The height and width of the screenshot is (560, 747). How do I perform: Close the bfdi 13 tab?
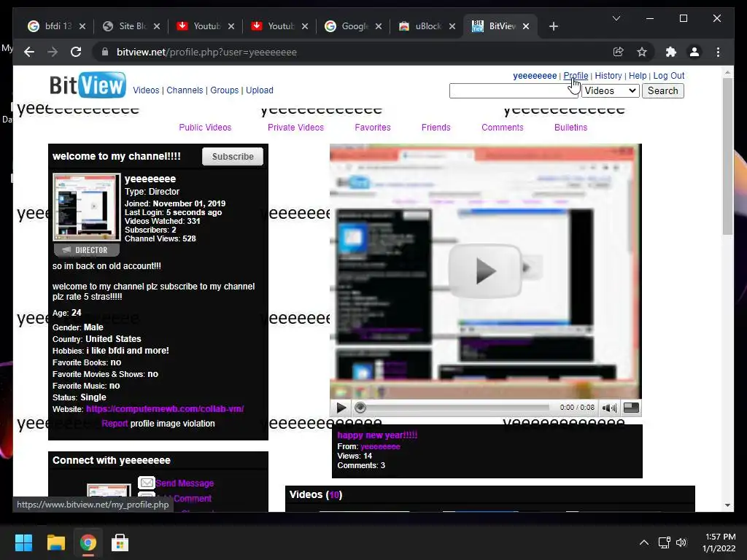coord(82,26)
